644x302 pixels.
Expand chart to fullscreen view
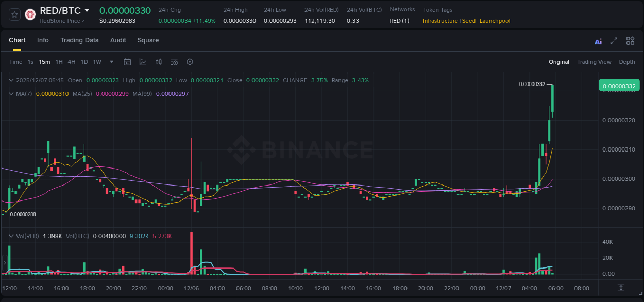(614, 41)
